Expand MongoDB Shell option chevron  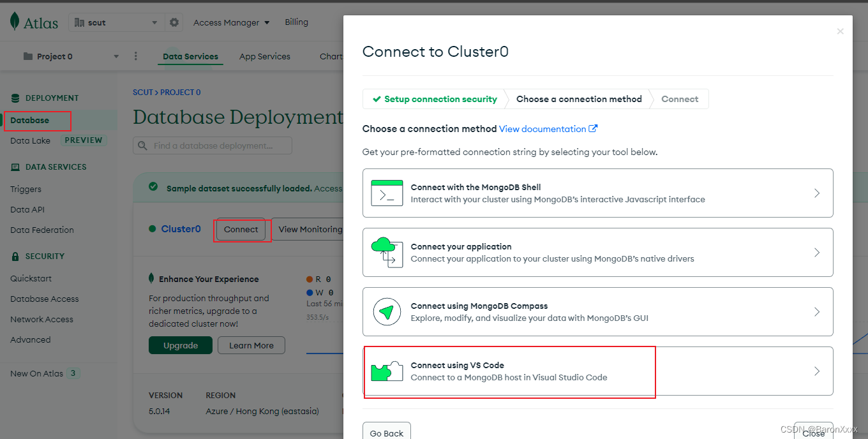point(817,193)
